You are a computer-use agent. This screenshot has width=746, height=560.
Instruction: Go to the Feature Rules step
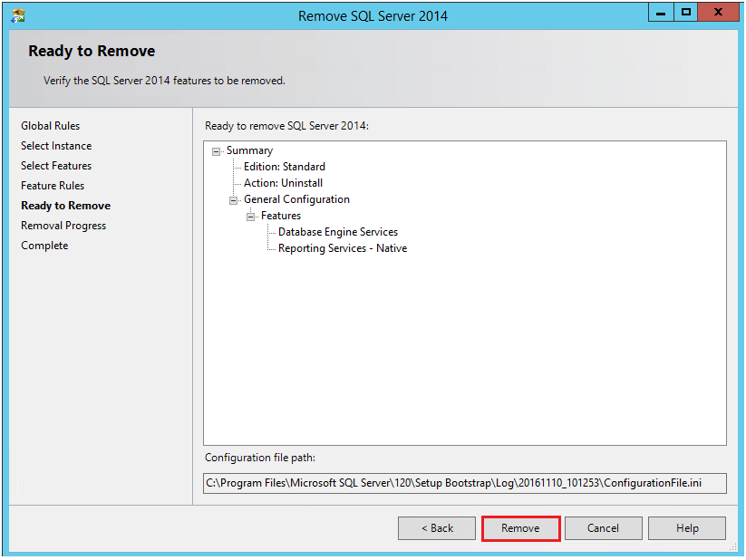coord(53,186)
